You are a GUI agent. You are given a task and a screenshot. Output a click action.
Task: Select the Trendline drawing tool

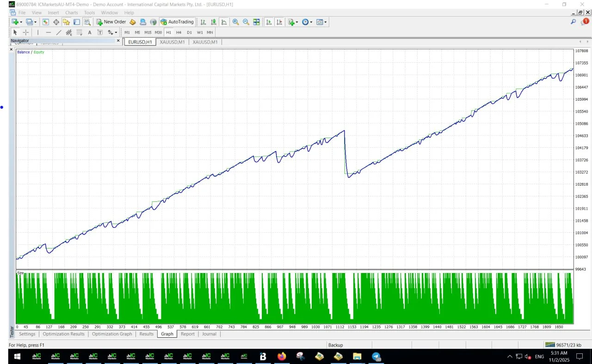pyautogui.click(x=59, y=32)
